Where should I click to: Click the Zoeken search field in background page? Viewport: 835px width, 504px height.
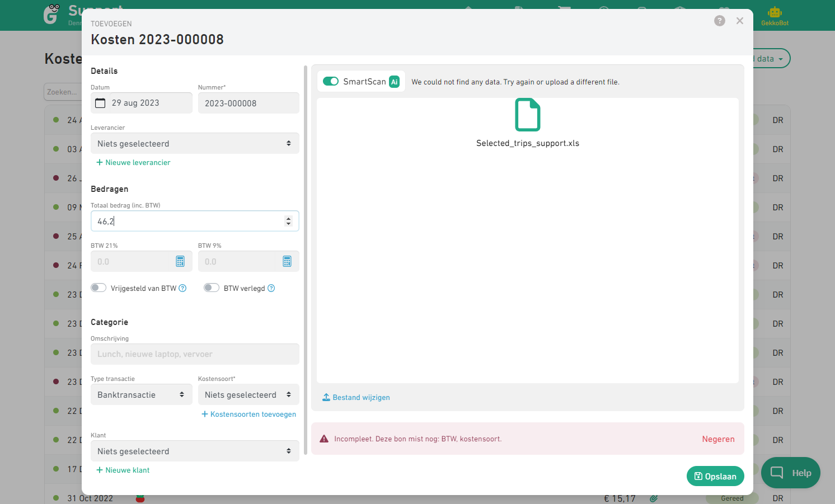point(63,92)
